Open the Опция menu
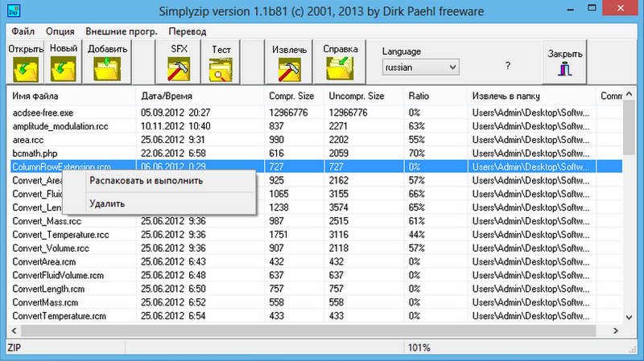The image size is (644, 361). (60, 31)
